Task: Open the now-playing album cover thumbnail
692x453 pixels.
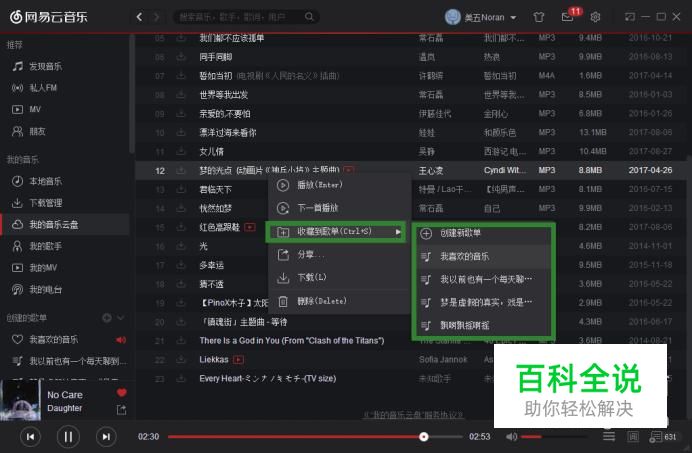Action: pyautogui.click(x=20, y=400)
